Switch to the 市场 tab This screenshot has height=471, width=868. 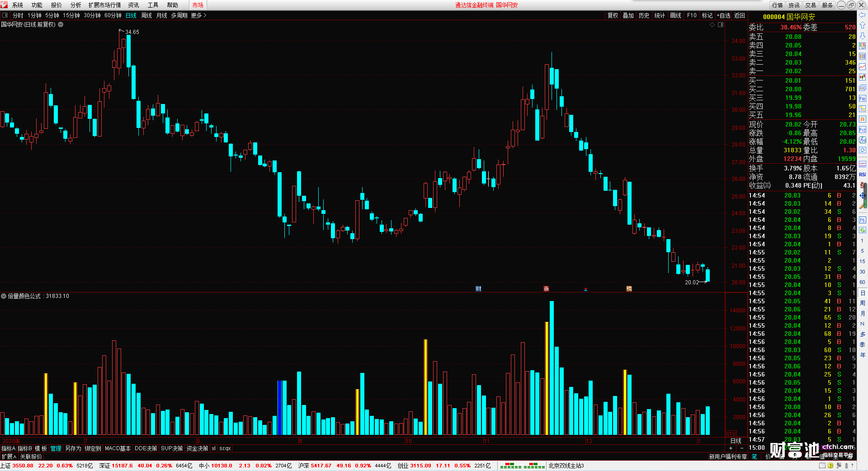click(198, 5)
